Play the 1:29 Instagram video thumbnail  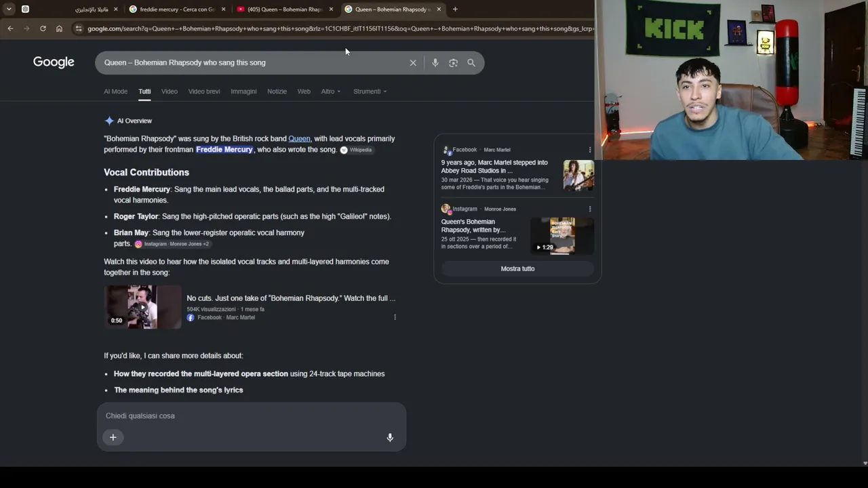click(562, 236)
